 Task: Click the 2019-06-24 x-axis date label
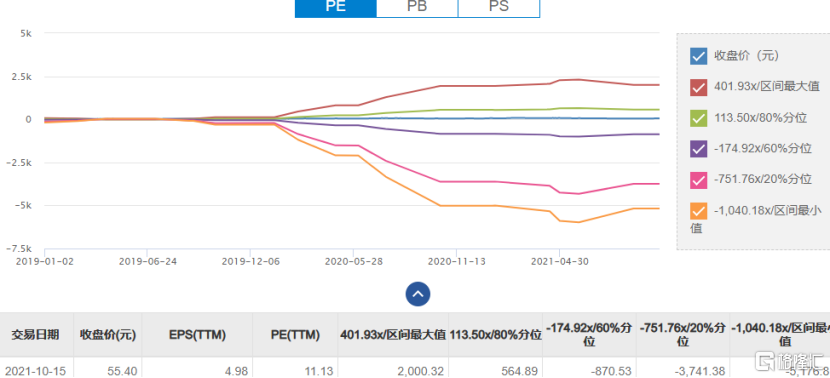click(147, 261)
